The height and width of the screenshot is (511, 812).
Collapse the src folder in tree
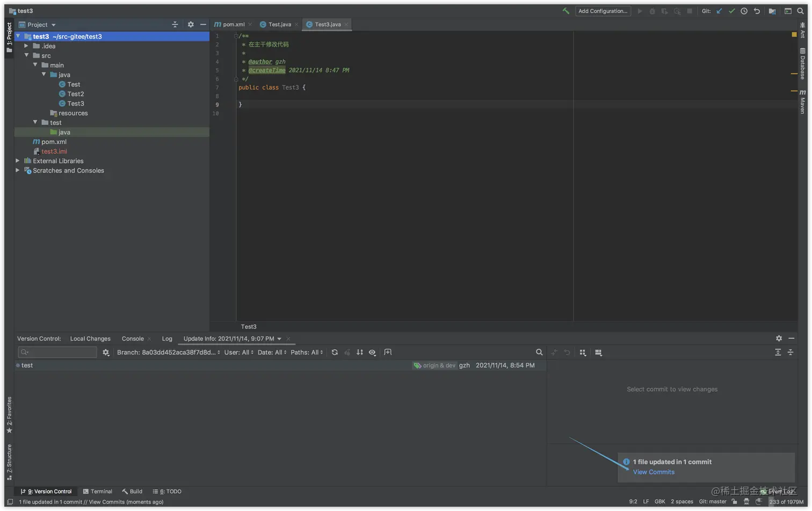pyautogui.click(x=26, y=55)
